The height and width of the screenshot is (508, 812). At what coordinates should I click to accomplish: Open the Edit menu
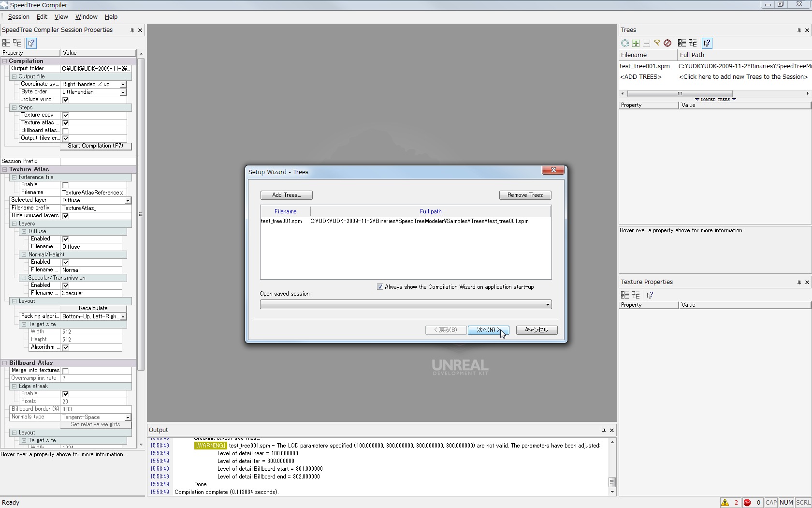pyautogui.click(x=42, y=17)
